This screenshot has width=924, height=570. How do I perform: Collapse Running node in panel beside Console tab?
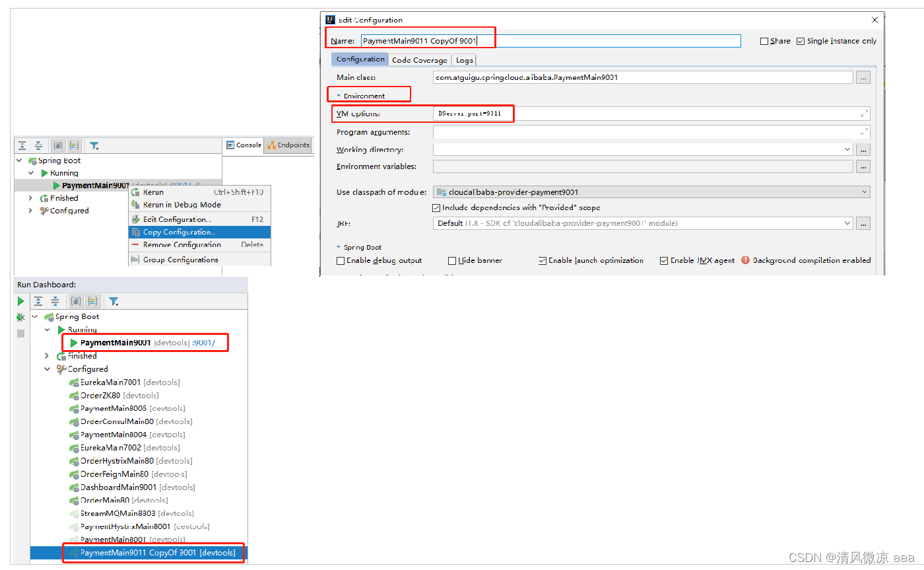click(x=30, y=173)
